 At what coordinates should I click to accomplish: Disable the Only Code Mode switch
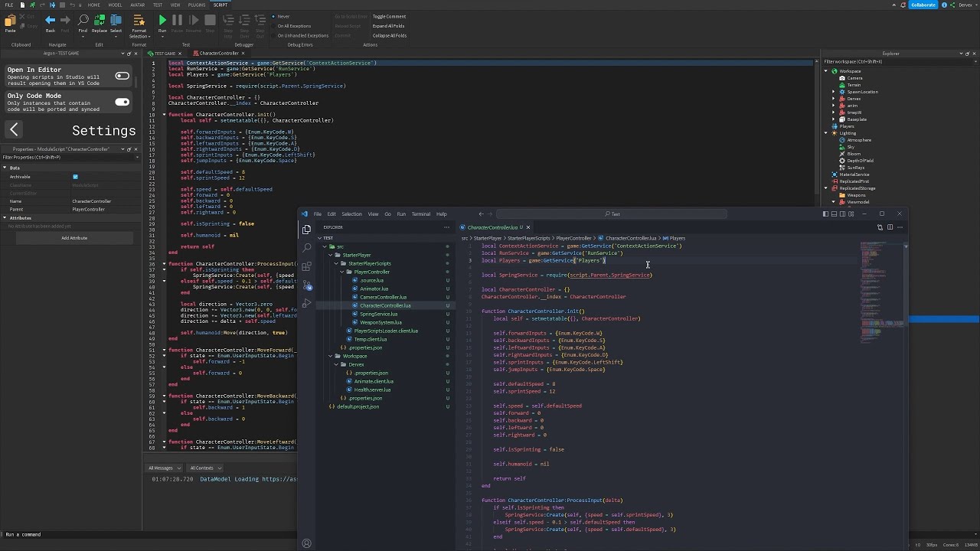tap(122, 102)
